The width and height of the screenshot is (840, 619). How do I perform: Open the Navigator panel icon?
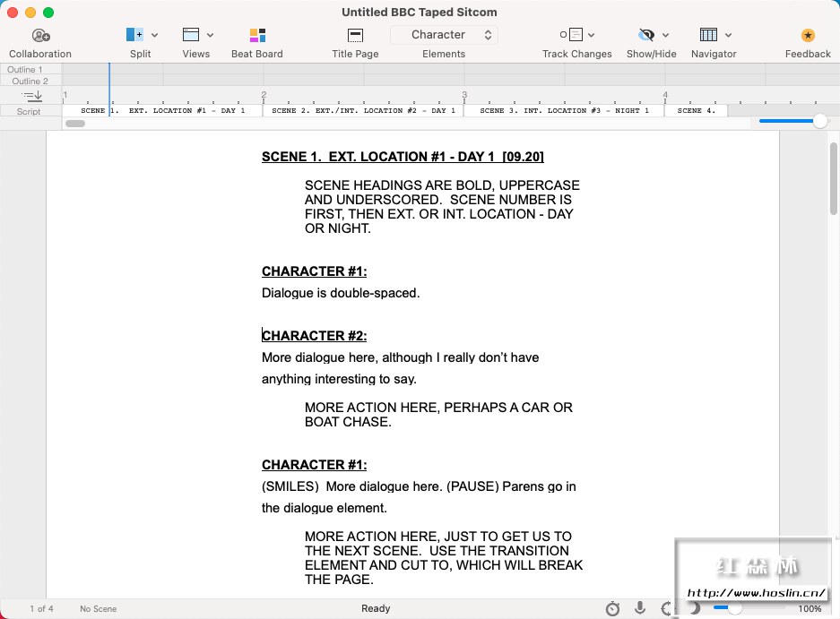click(708, 35)
